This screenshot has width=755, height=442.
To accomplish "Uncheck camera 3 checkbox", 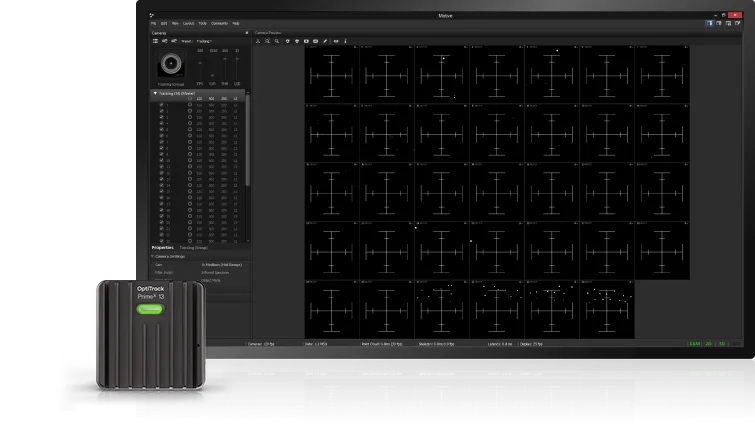I will pyautogui.click(x=162, y=117).
